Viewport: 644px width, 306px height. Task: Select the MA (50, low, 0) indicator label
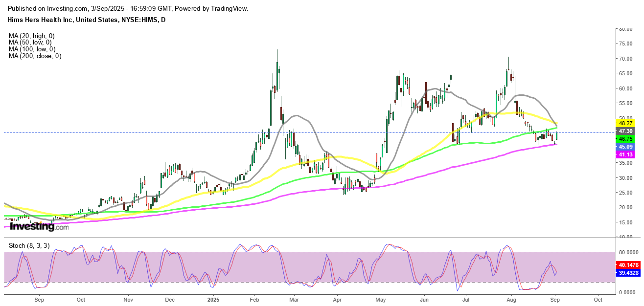(x=30, y=43)
